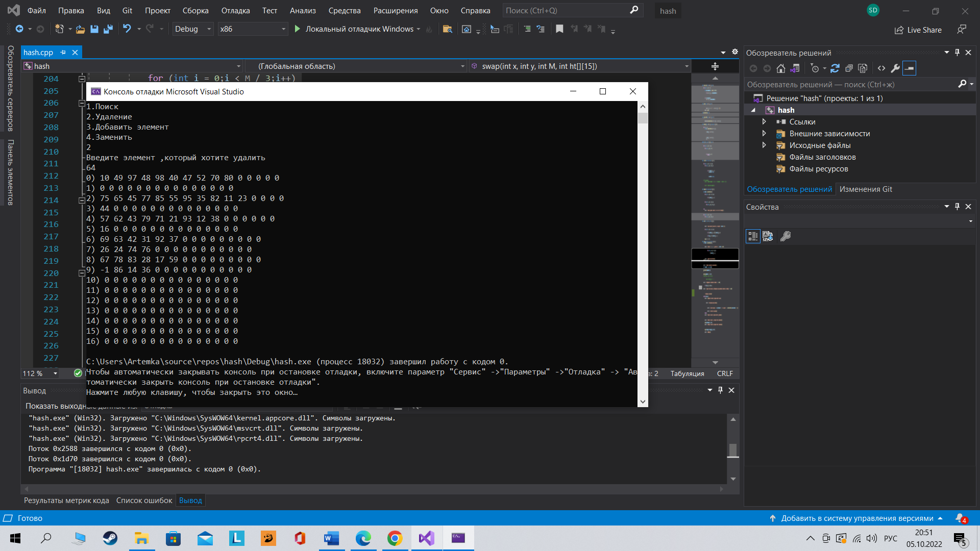Toggle Show All Files in Solution Explorer
The width and height of the screenshot is (980, 551).
click(x=863, y=68)
